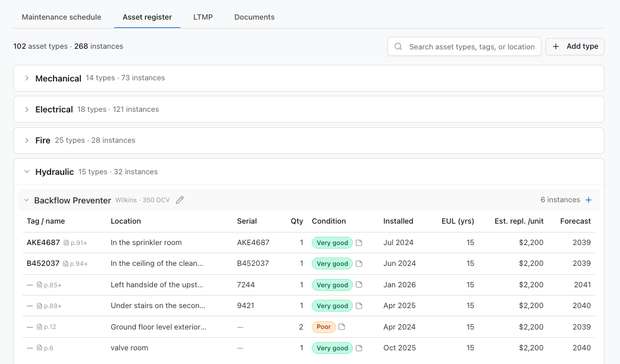This screenshot has width=620, height=364.
Task: Expand the Electrical category
Action: (27, 109)
